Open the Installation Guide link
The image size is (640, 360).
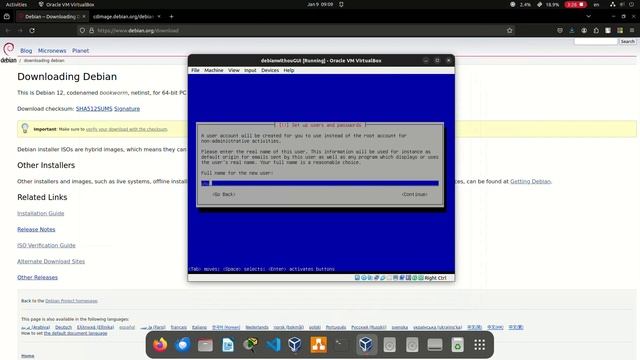tap(40, 213)
